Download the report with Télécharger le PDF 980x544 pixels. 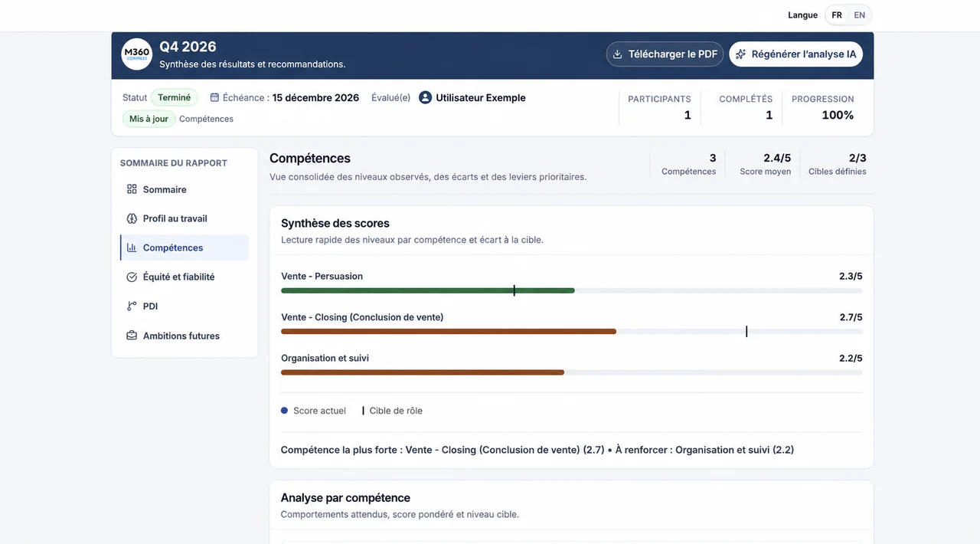click(x=665, y=54)
